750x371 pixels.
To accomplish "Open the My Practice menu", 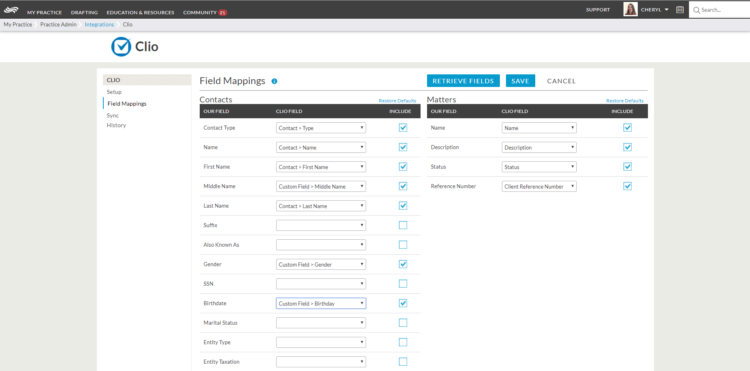I will [x=44, y=12].
